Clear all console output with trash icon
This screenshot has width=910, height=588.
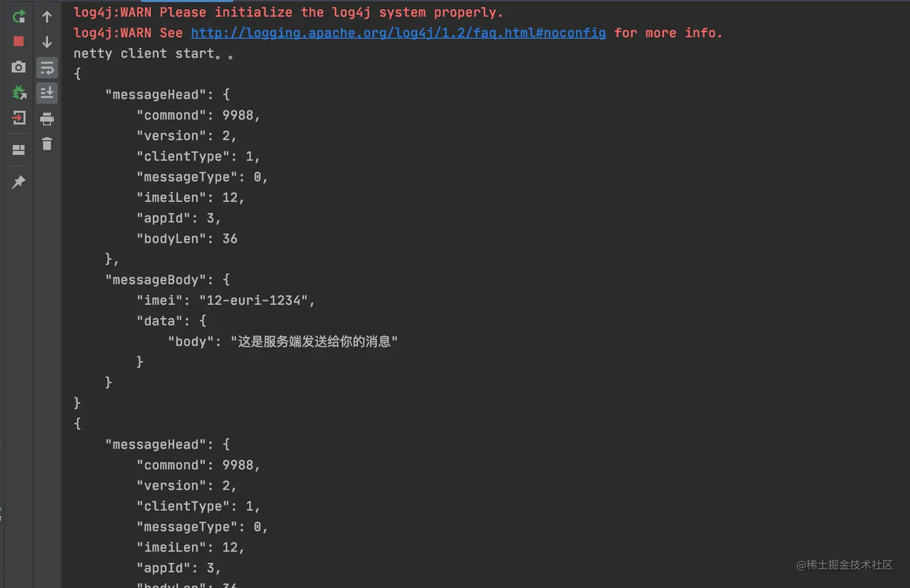(x=47, y=144)
